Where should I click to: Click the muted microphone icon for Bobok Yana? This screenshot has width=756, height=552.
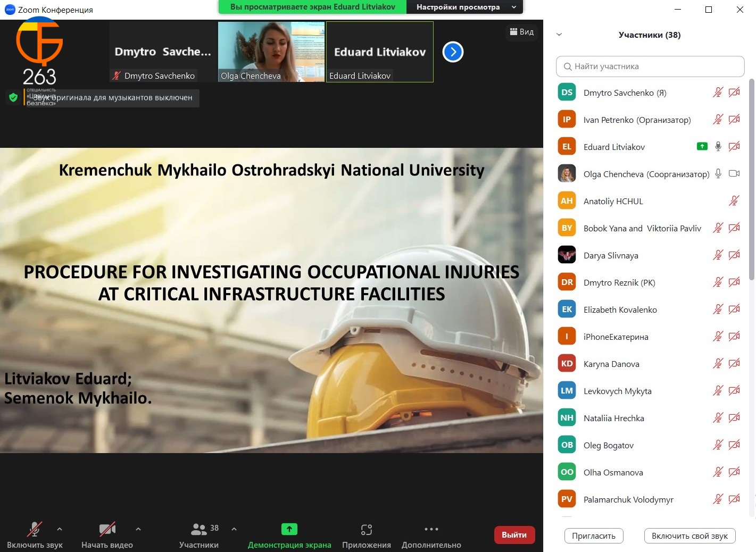point(718,228)
